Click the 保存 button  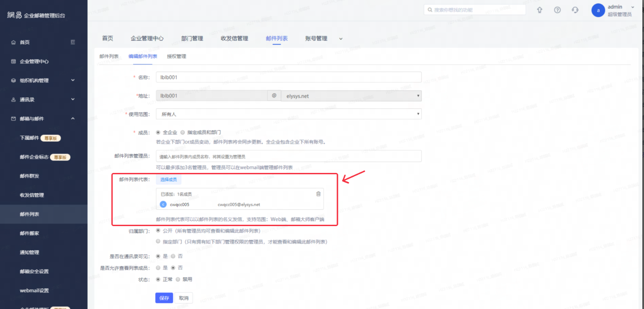164,298
